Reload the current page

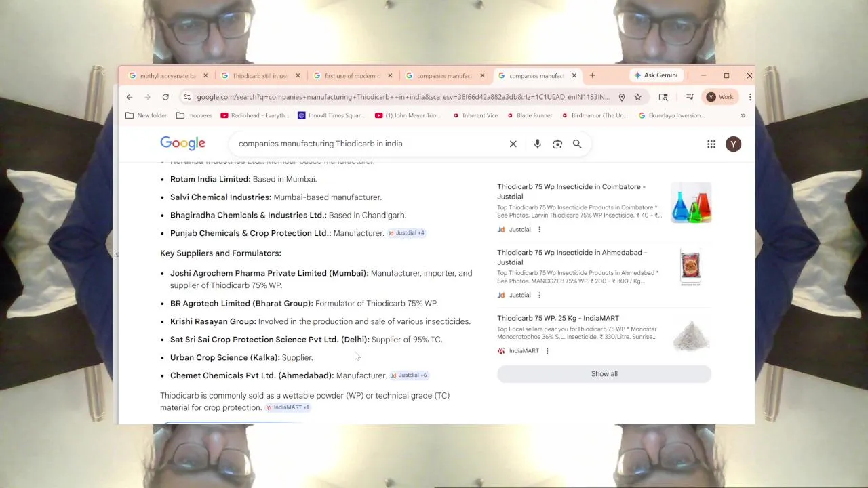(x=165, y=97)
